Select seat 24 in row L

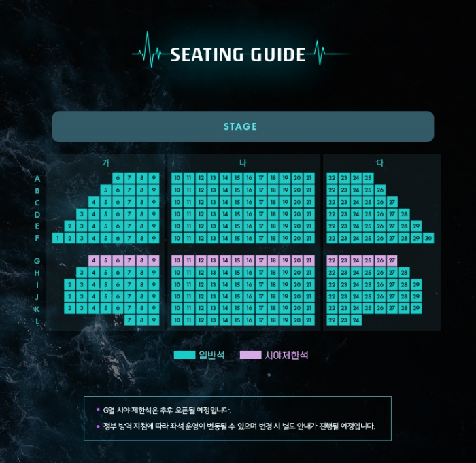pos(356,320)
